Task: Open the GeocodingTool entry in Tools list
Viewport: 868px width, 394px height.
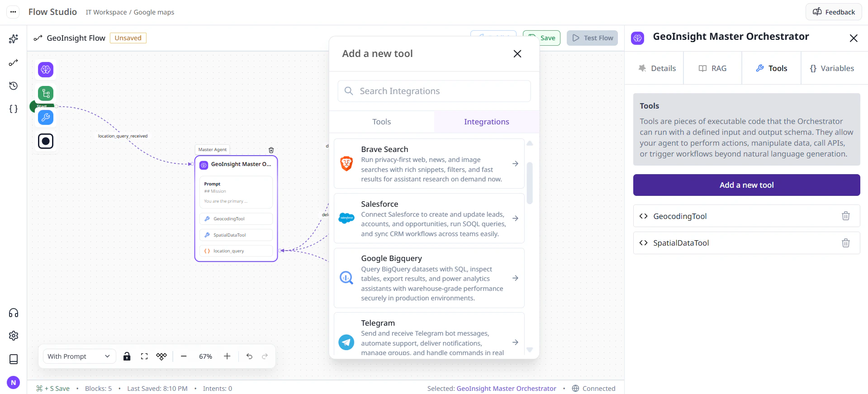Action: coord(747,216)
